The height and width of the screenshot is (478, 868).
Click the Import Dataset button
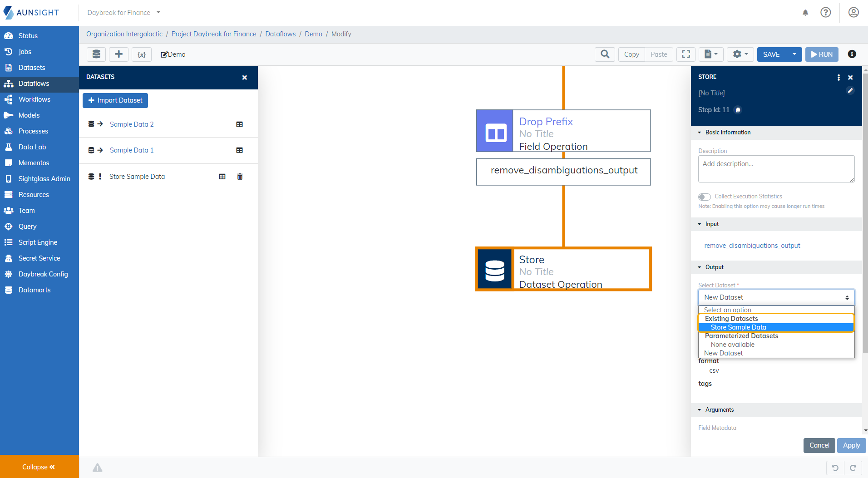[115, 100]
